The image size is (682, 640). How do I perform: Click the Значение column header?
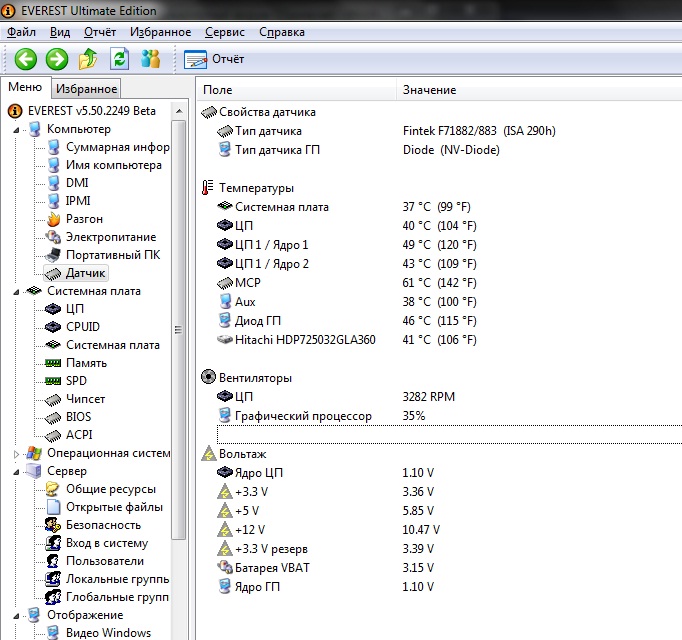[429, 90]
